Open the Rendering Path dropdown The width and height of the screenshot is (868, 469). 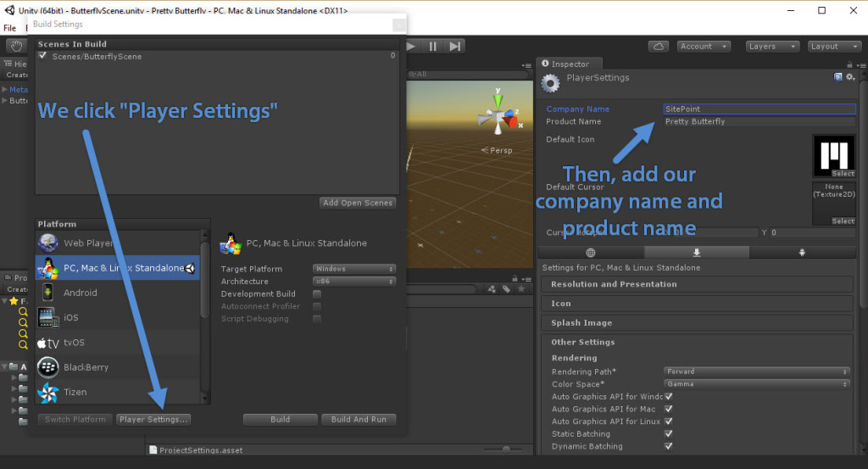(x=756, y=371)
